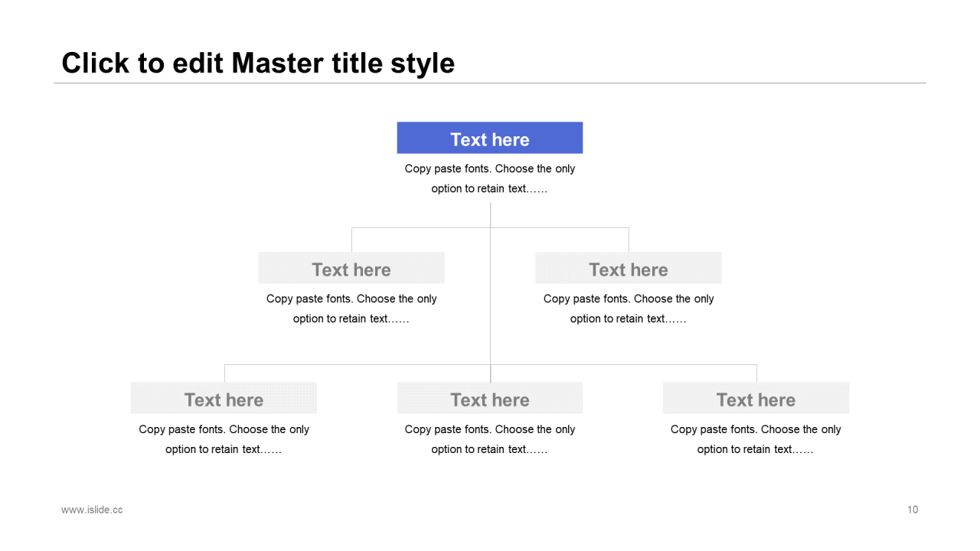
Task: Click the 'Click to edit Master title style' title
Action: coord(258,63)
